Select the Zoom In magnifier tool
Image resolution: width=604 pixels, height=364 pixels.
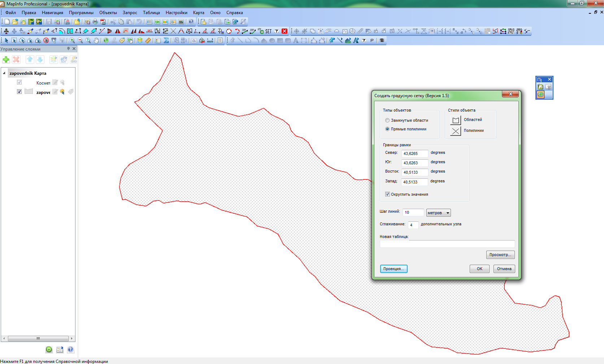[x=72, y=40]
